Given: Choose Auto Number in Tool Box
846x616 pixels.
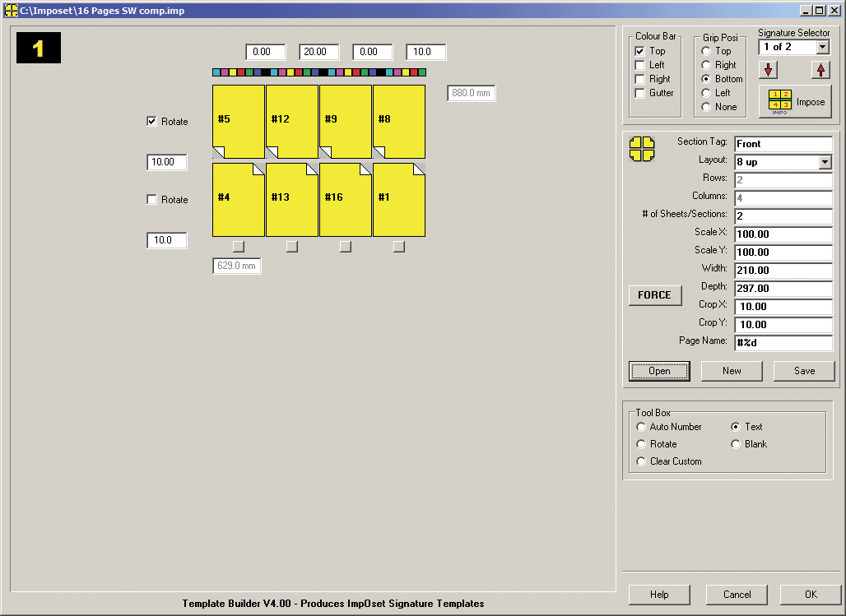Looking at the screenshot, I should pyautogui.click(x=642, y=427).
